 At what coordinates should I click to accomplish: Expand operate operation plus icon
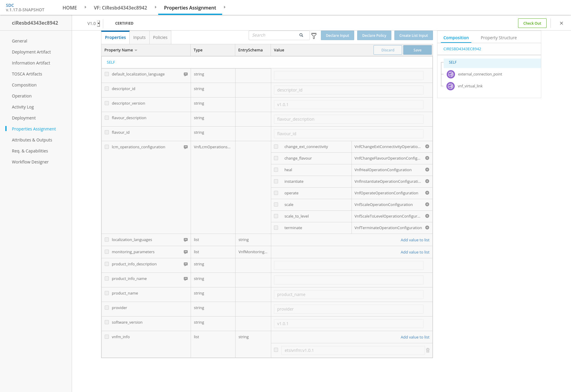pyautogui.click(x=427, y=193)
